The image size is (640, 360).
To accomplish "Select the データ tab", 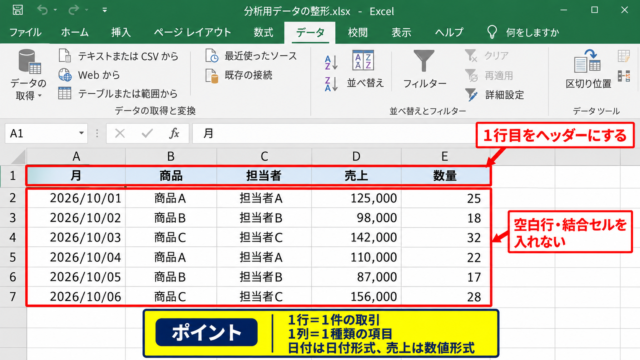I will pyautogui.click(x=310, y=33).
